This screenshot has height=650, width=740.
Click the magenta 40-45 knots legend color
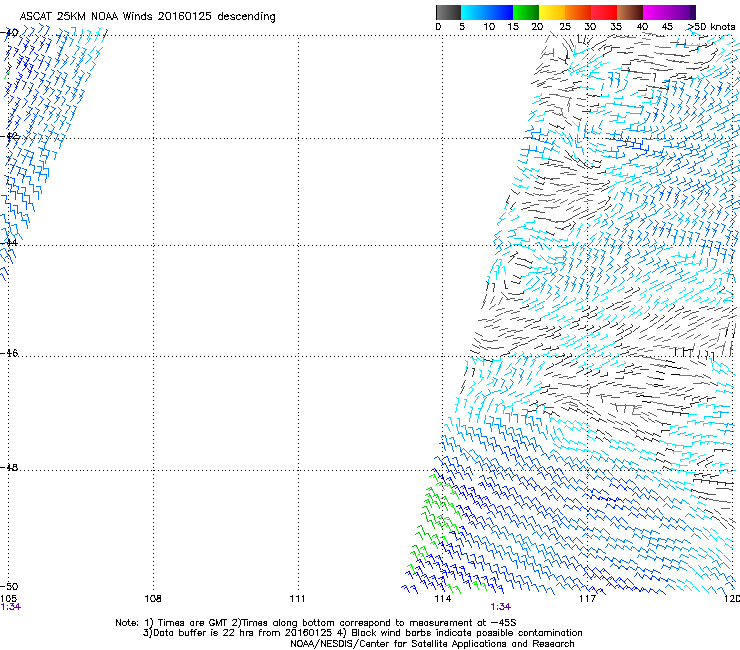click(656, 12)
